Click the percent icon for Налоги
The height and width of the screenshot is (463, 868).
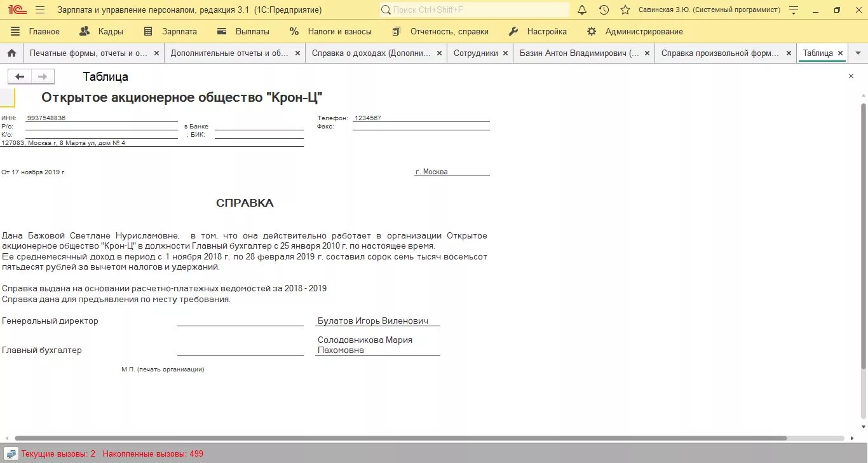click(294, 31)
